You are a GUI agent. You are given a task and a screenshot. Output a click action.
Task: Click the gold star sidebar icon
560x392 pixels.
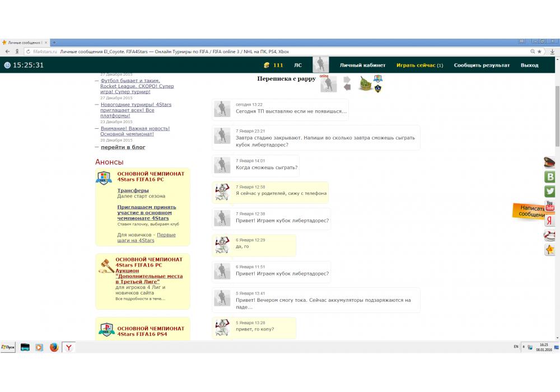550,250
